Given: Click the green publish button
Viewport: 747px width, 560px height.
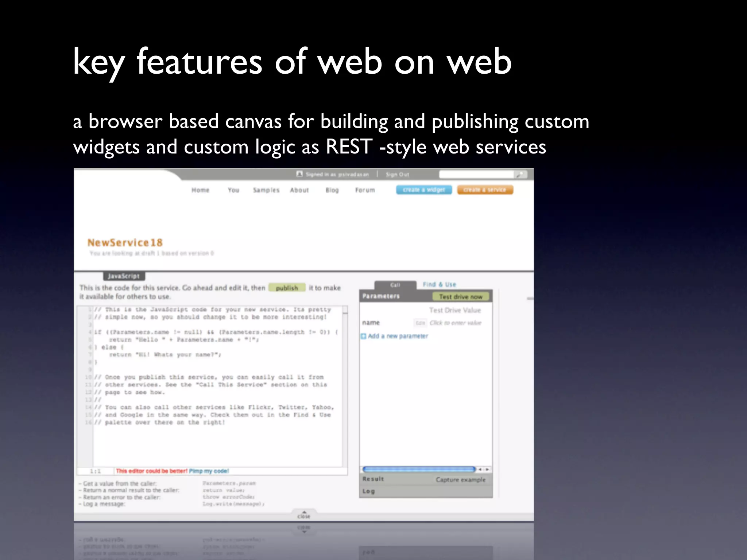Looking at the screenshot, I should click(x=287, y=288).
